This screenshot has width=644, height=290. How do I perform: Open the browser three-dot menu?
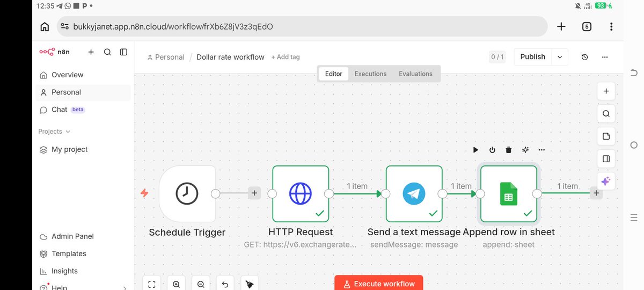coord(611,26)
